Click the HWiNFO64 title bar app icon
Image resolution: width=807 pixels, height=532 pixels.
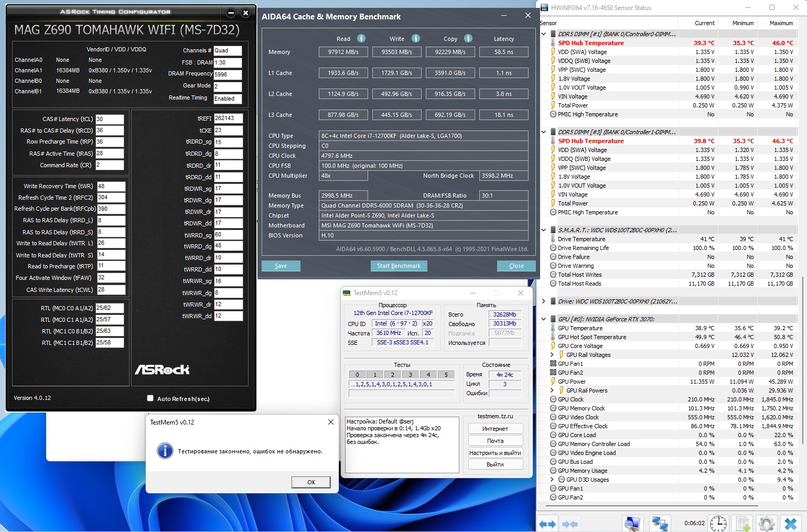tap(544, 7)
